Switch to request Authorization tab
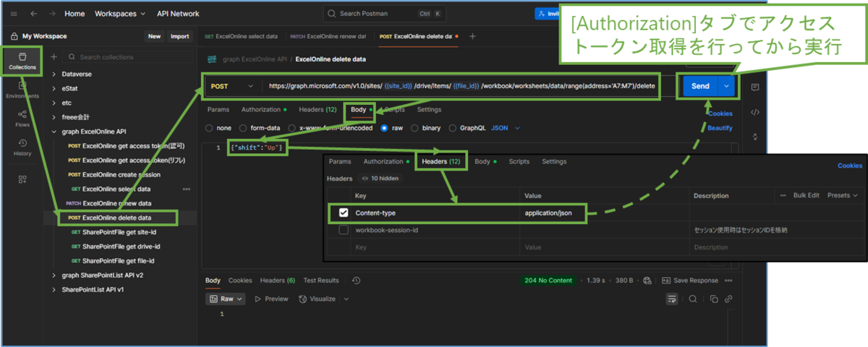The image size is (868, 347). pos(263,110)
